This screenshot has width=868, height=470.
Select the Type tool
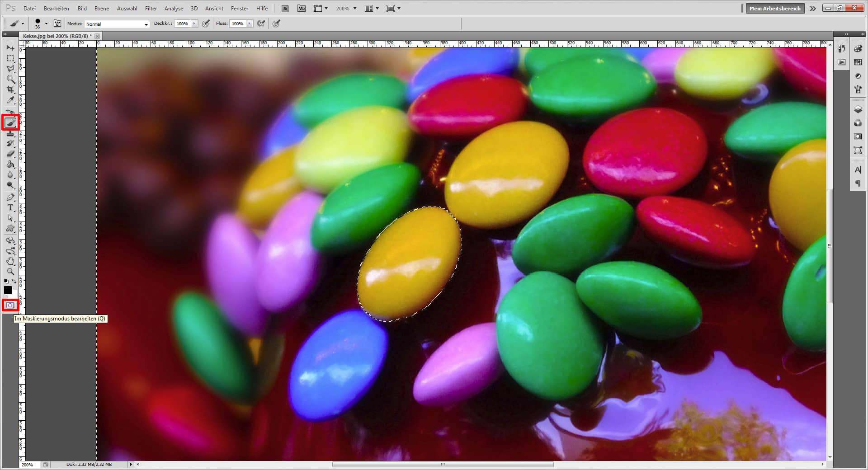[x=11, y=207]
